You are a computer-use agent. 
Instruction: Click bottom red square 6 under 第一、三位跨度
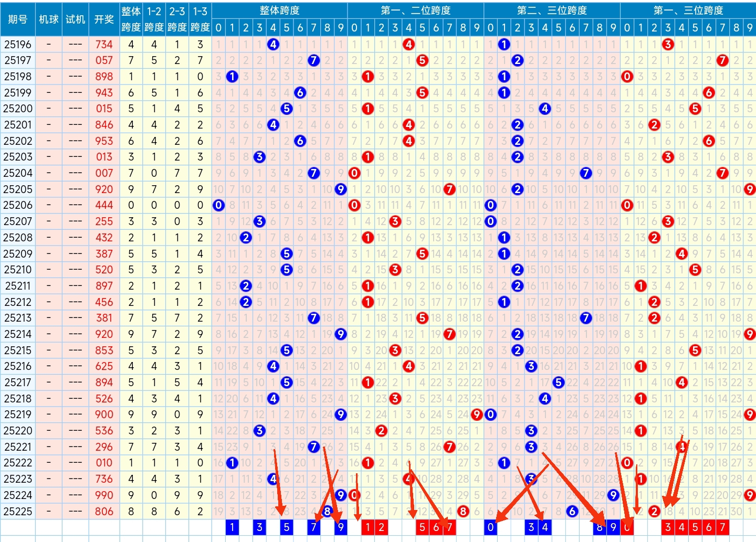click(x=709, y=527)
